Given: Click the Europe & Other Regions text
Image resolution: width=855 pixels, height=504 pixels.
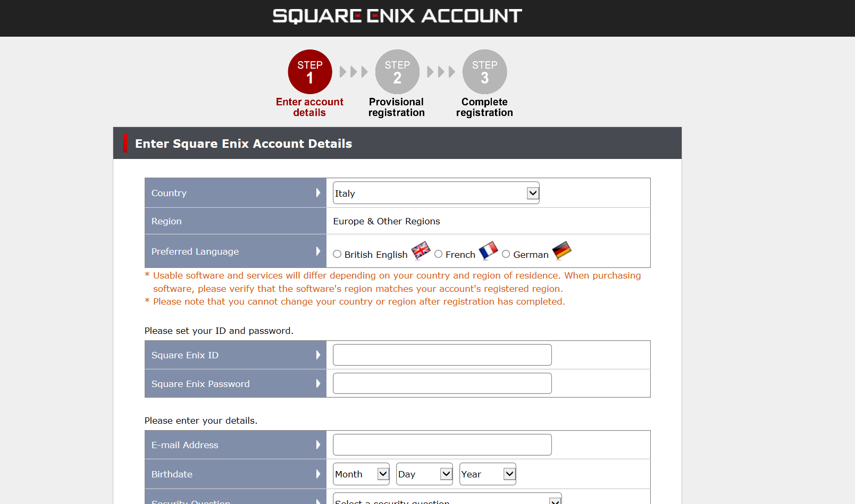Looking at the screenshot, I should [387, 221].
